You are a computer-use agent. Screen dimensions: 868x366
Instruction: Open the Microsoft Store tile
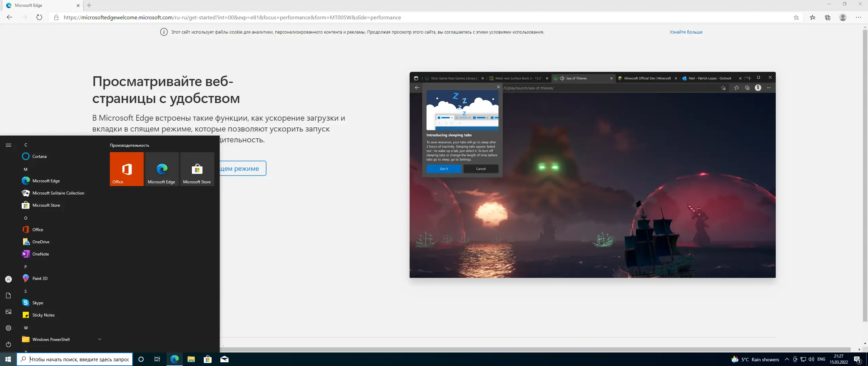coord(197,169)
